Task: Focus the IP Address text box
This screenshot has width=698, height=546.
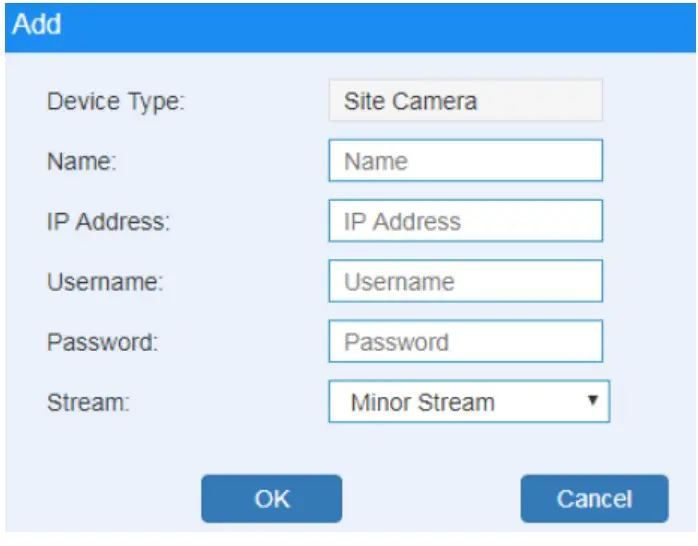Action: [x=465, y=221]
